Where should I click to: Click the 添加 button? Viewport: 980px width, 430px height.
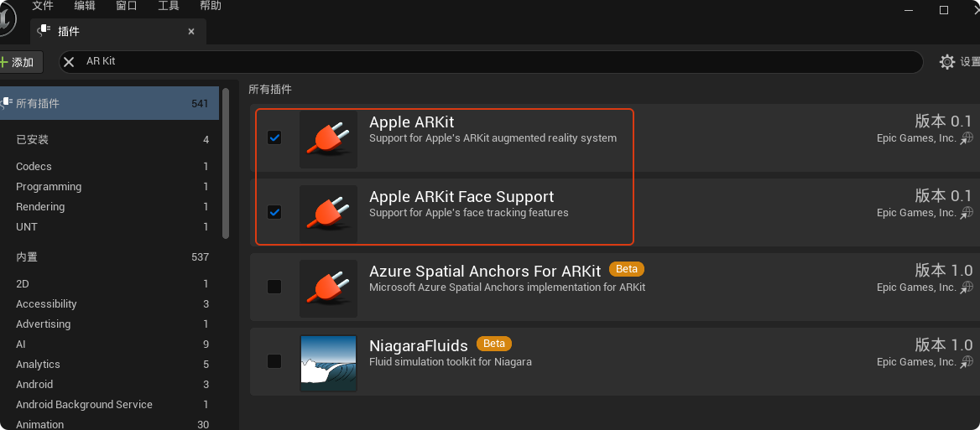coord(21,62)
